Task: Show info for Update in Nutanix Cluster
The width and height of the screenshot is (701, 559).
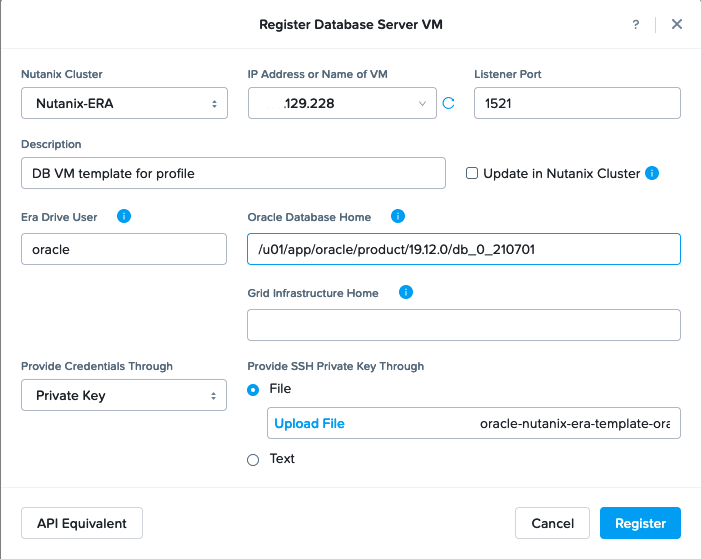Action: (652, 173)
